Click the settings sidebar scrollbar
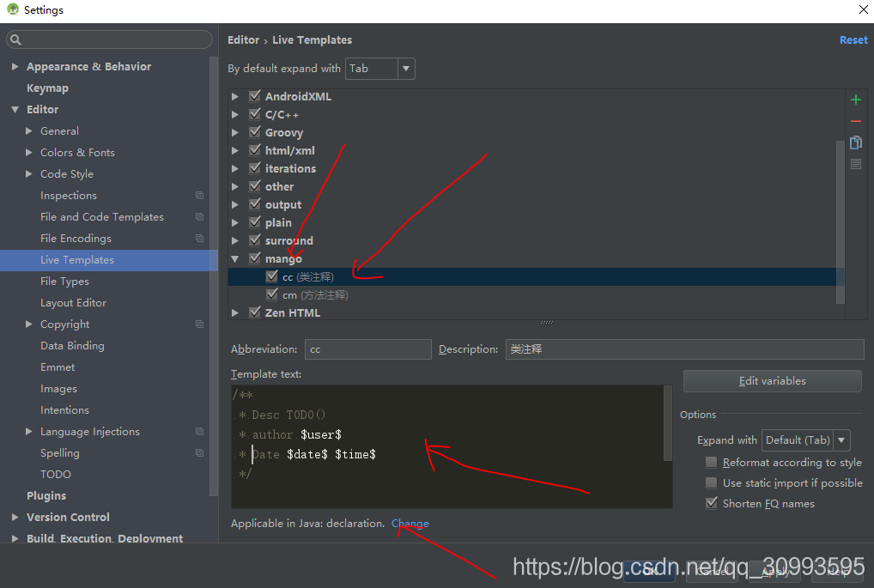The image size is (874, 588). [214, 276]
